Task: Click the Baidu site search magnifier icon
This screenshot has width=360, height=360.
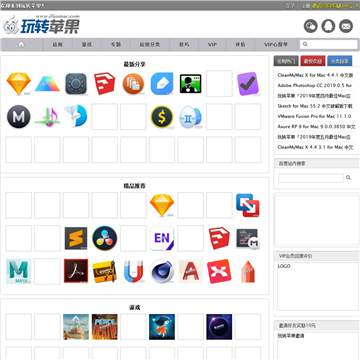Action: click(348, 178)
